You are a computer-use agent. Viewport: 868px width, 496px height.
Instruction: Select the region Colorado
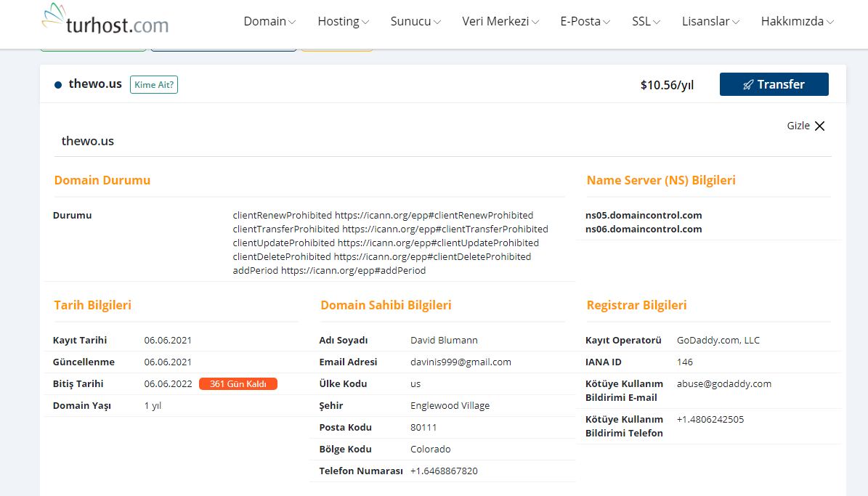click(x=431, y=449)
